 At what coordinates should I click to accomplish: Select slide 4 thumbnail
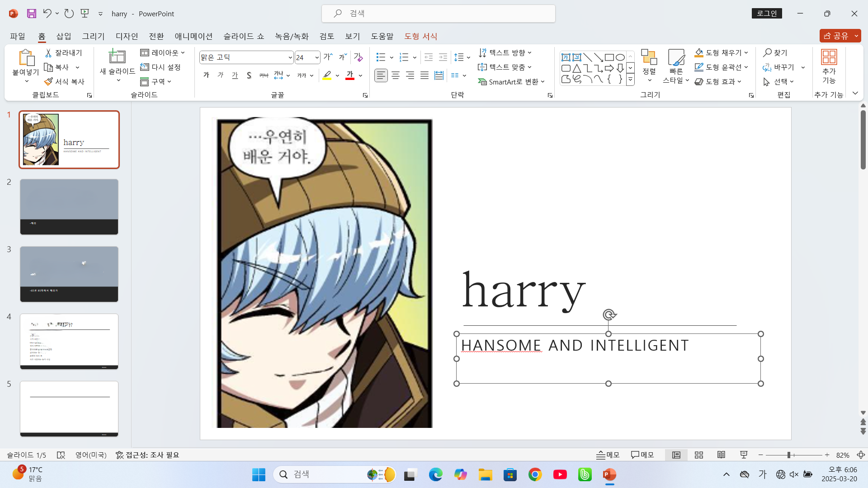coord(69,342)
